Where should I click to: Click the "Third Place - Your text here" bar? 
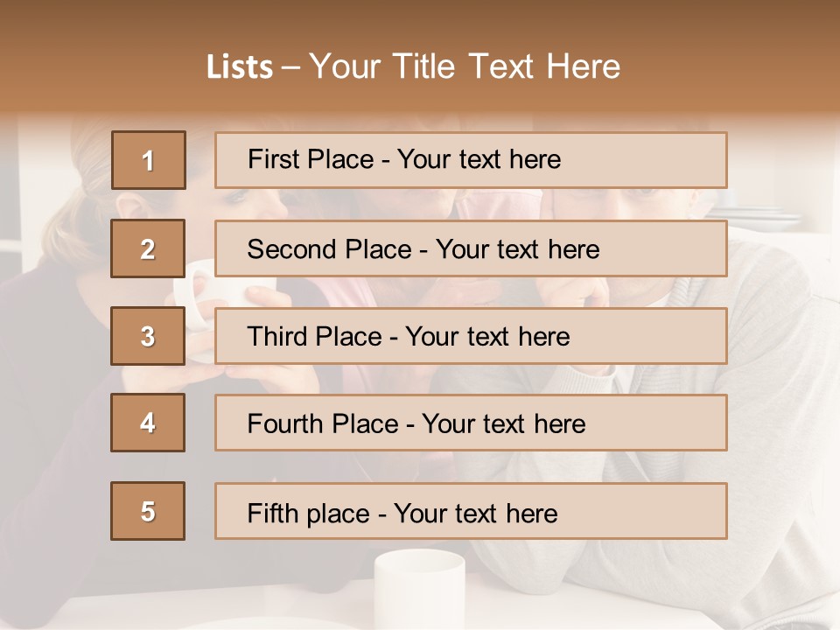click(471, 336)
